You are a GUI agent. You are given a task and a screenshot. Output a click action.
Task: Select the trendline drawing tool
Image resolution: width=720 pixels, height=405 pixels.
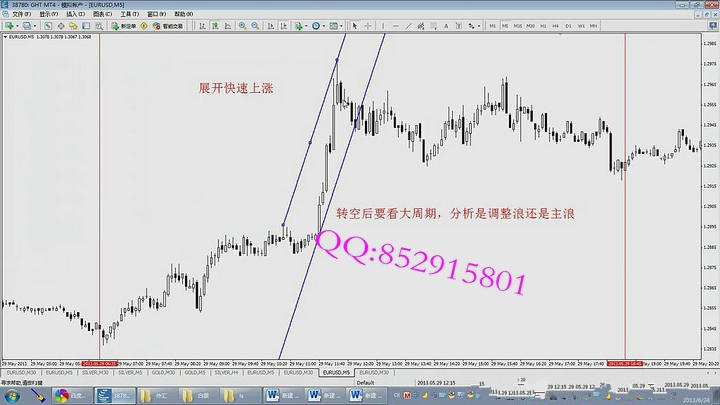pos(408,26)
